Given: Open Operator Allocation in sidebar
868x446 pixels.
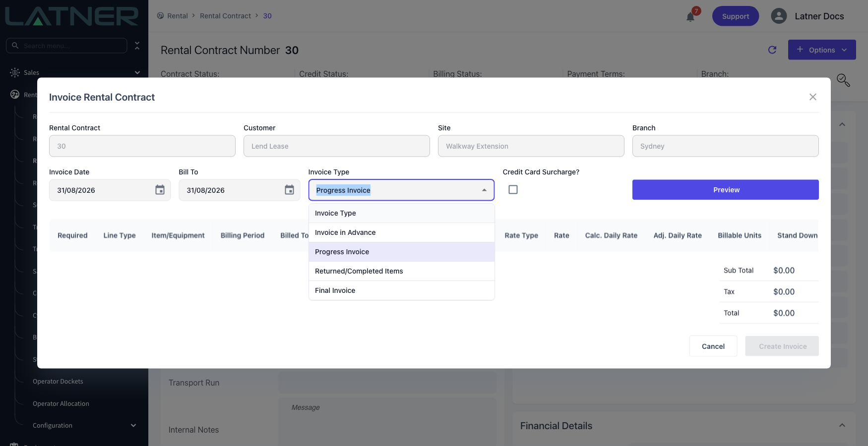Looking at the screenshot, I should 61,403.
